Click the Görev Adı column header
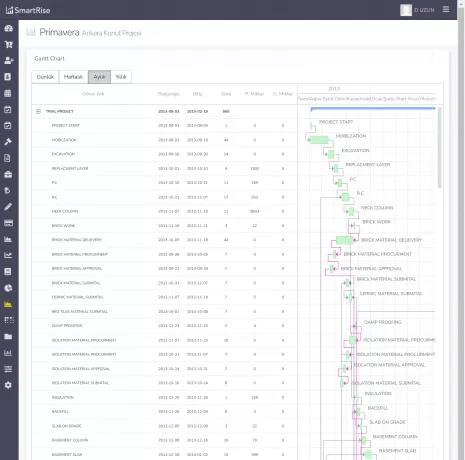 click(x=93, y=94)
